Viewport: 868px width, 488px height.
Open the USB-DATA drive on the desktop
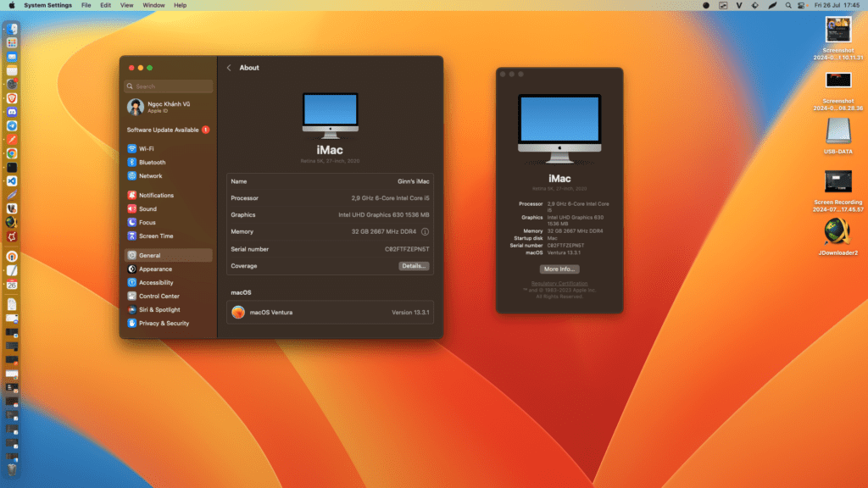point(838,136)
